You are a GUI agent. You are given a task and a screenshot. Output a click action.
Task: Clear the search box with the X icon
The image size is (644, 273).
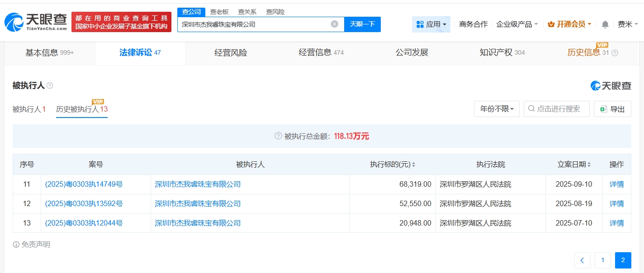pos(335,24)
